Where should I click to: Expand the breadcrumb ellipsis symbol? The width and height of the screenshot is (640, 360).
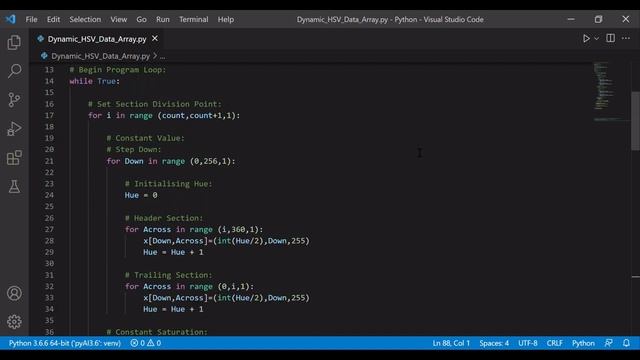click(162, 56)
